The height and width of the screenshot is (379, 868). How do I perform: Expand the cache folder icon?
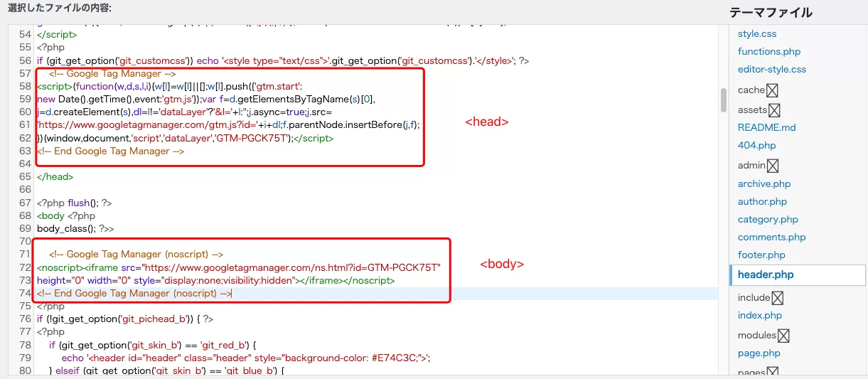pyautogui.click(x=773, y=90)
